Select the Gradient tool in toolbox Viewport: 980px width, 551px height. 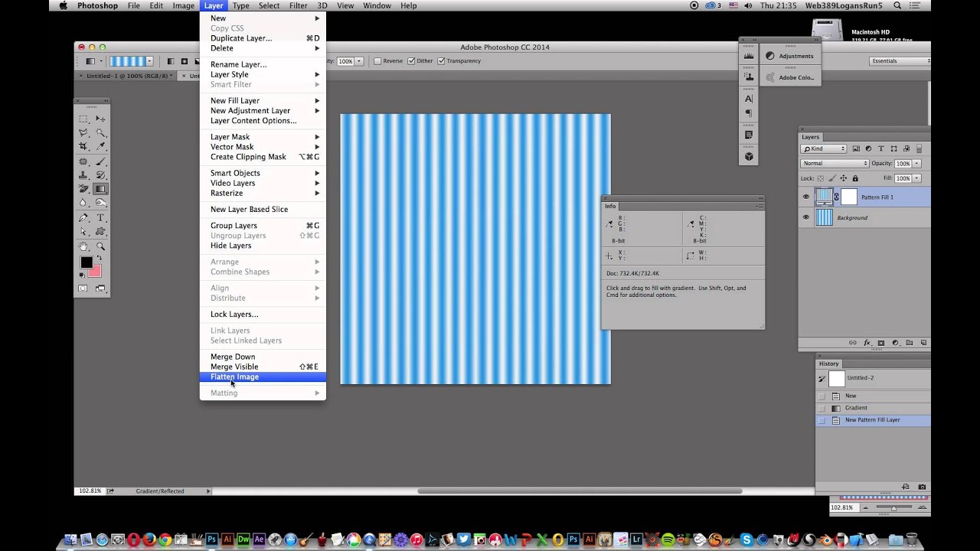[x=100, y=189]
